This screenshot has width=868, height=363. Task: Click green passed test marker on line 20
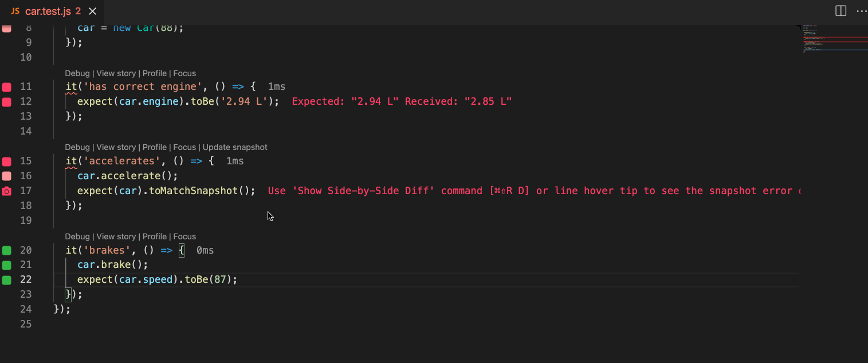tap(6, 250)
